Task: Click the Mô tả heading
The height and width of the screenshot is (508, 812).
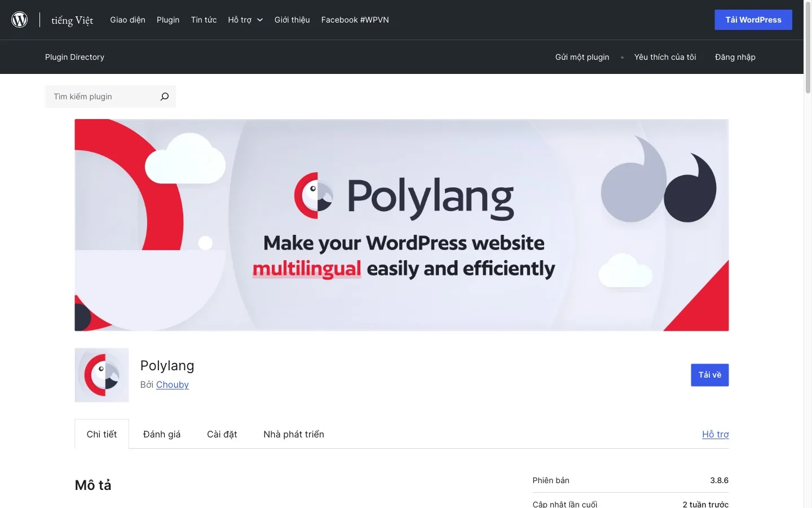Action: [x=93, y=485]
